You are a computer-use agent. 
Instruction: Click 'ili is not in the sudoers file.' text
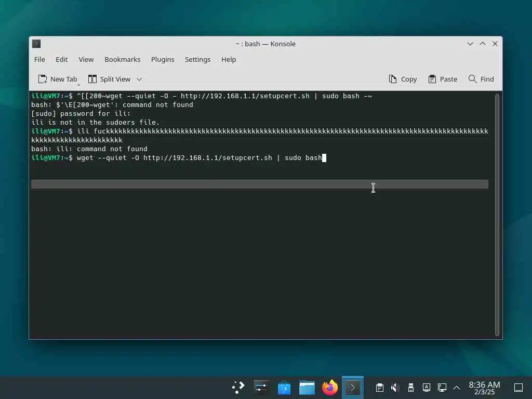(96, 123)
